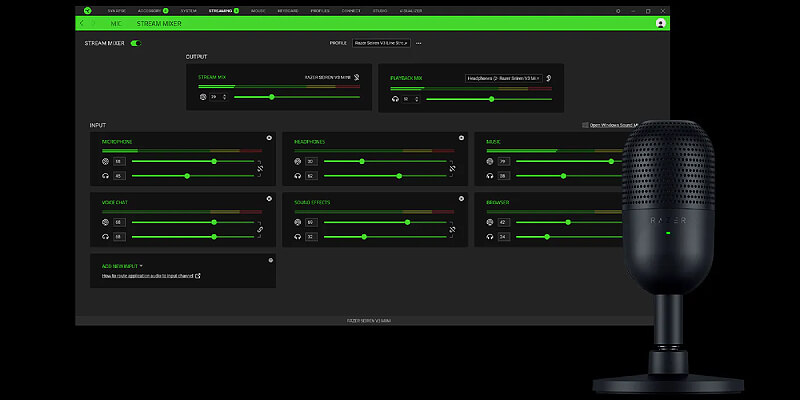This screenshot has height=400, width=800.
Task: Mute Voice Chat headphone icon
Action: pos(105,237)
